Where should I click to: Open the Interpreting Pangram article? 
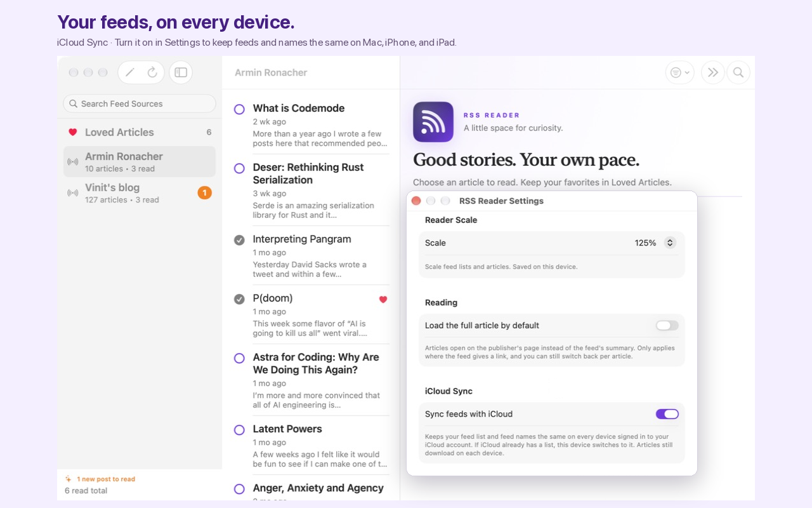click(311, 255)
